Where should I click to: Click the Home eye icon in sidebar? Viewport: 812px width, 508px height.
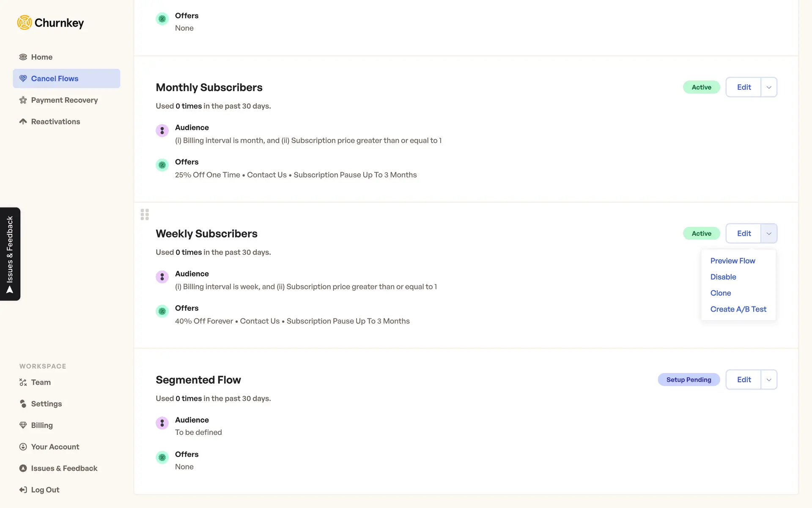tap(23, 57)
